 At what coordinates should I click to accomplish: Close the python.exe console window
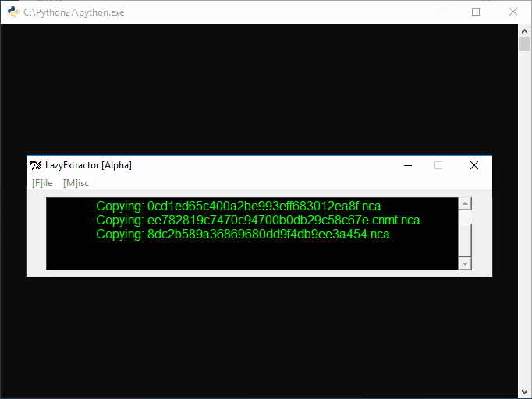click(x=512, y=12)
